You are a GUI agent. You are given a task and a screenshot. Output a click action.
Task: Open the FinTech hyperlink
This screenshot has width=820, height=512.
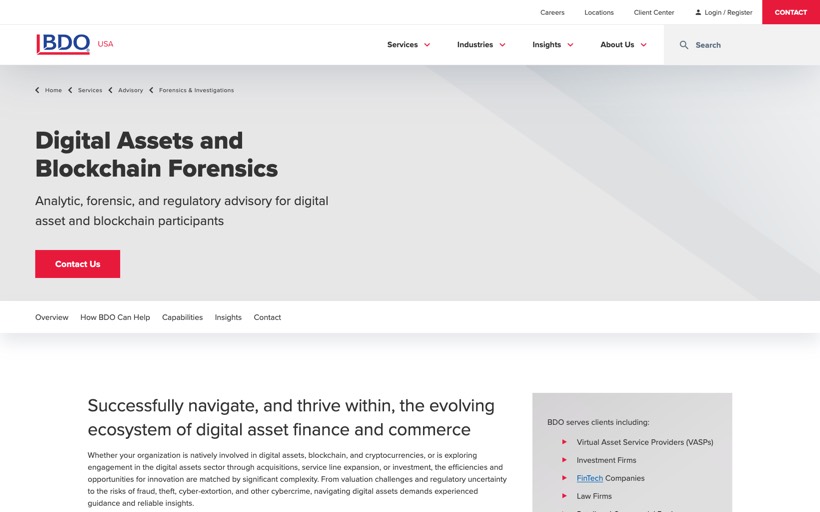tap(589, 478)
